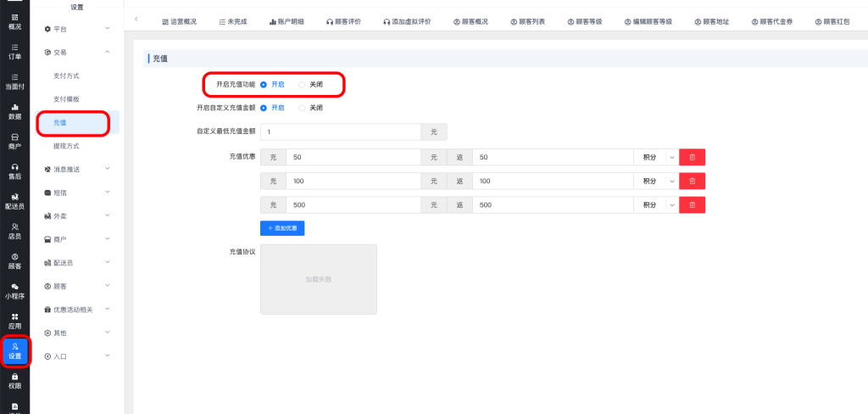Delete the 充 500 recharge offer row
Viewport: 868px width, 414px height.
pyautogui.click(x=692, y=205)
